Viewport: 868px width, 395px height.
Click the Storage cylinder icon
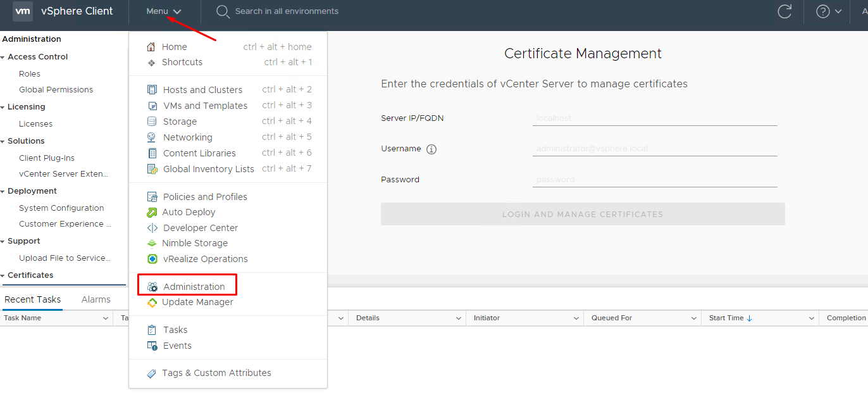[x=152, y=122]
